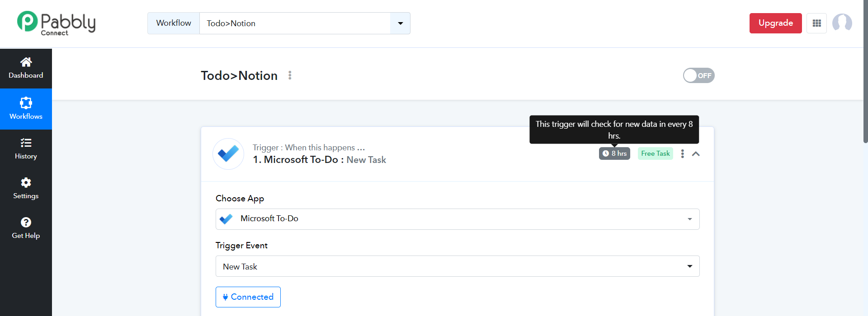Open three-dot menu beside Todo>Notion title
868x316 pixels.
coord(290,75)
